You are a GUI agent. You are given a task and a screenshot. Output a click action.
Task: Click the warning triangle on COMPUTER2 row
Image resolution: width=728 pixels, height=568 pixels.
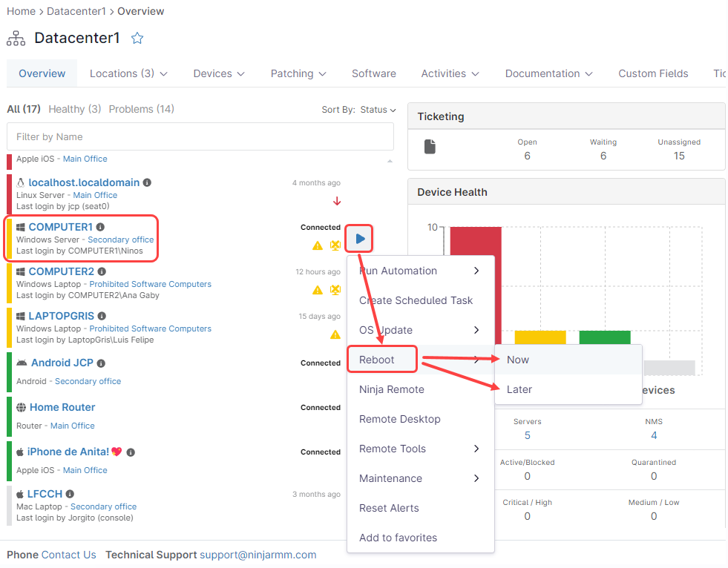[x=318, y=290]
